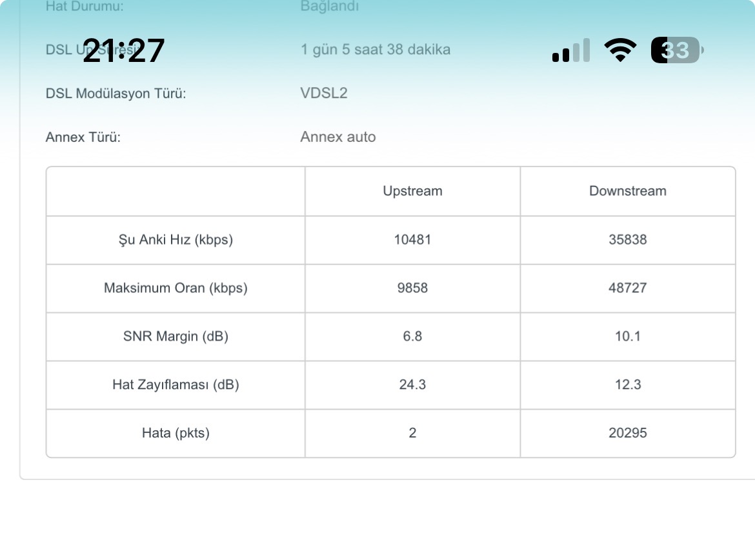Click the Hat Zayıflaması (dB) row label
The image size is (755, 560).
[176, 385]
